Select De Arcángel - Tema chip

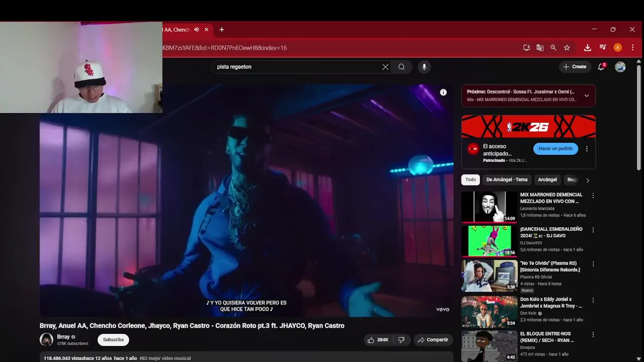pos(507,179)
